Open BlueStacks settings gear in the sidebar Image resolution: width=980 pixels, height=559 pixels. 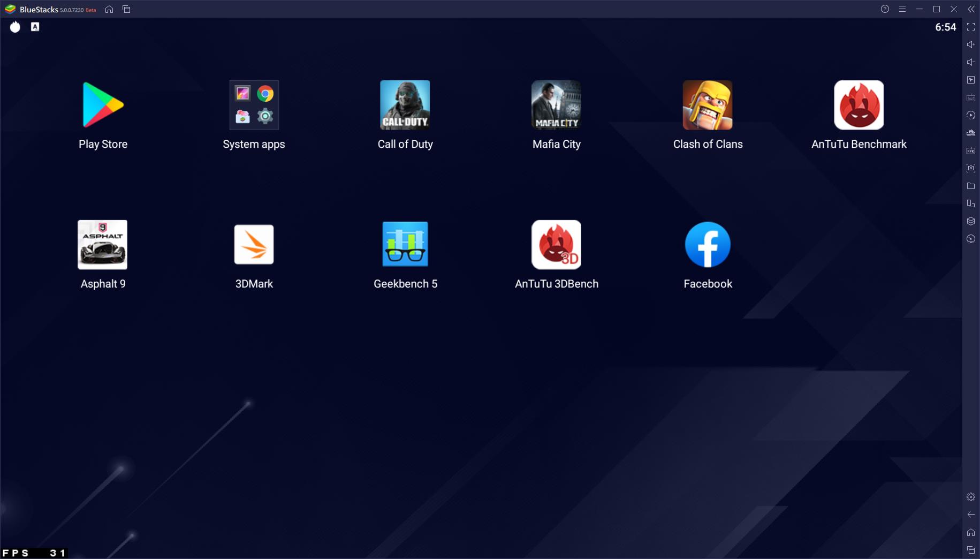coord(970,497)
